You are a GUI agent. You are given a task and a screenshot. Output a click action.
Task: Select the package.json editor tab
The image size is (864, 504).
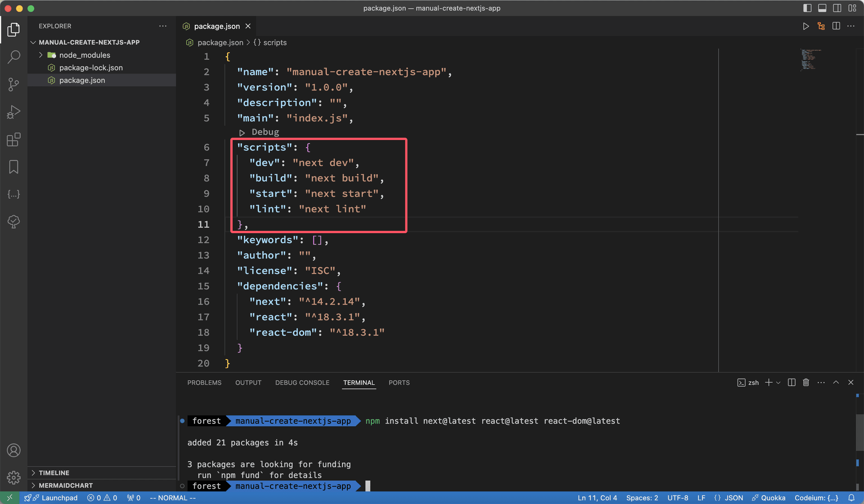tap(216, 26)
